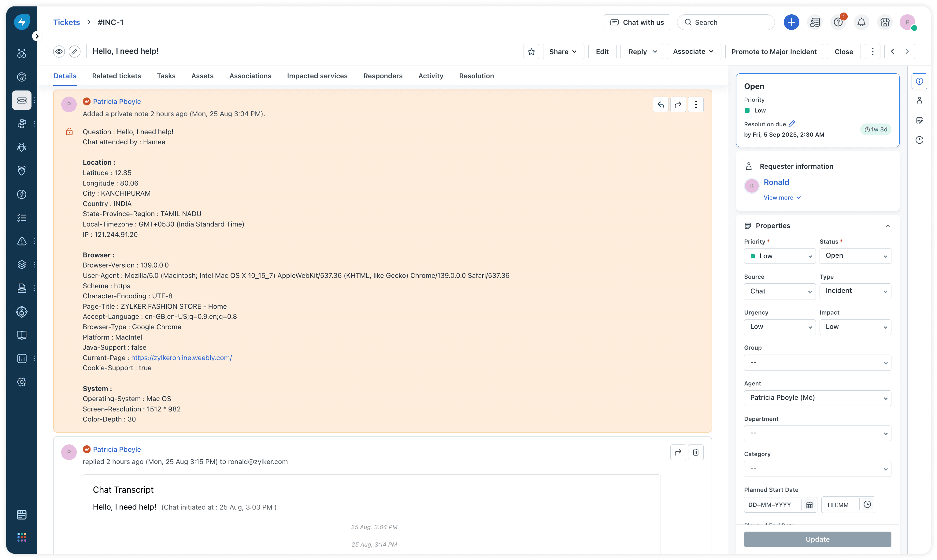The image size is (937, 560).
Task: Expand the left sidebar navigation
Action: [37, 36]
